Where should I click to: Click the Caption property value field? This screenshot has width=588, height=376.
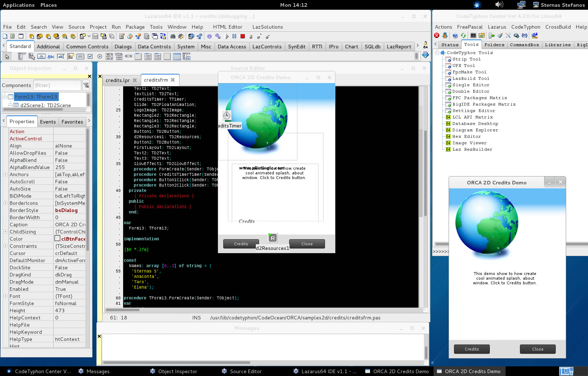[70, 225]
